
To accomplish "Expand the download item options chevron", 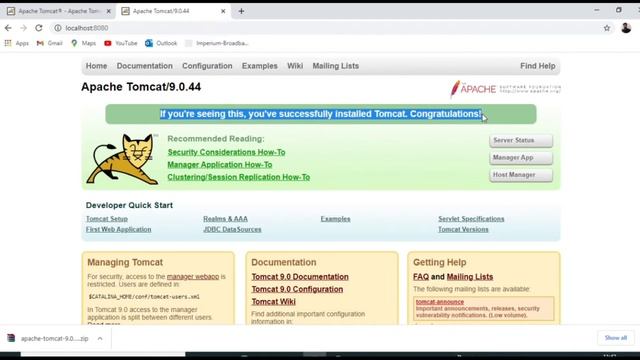I will [100, 338].
